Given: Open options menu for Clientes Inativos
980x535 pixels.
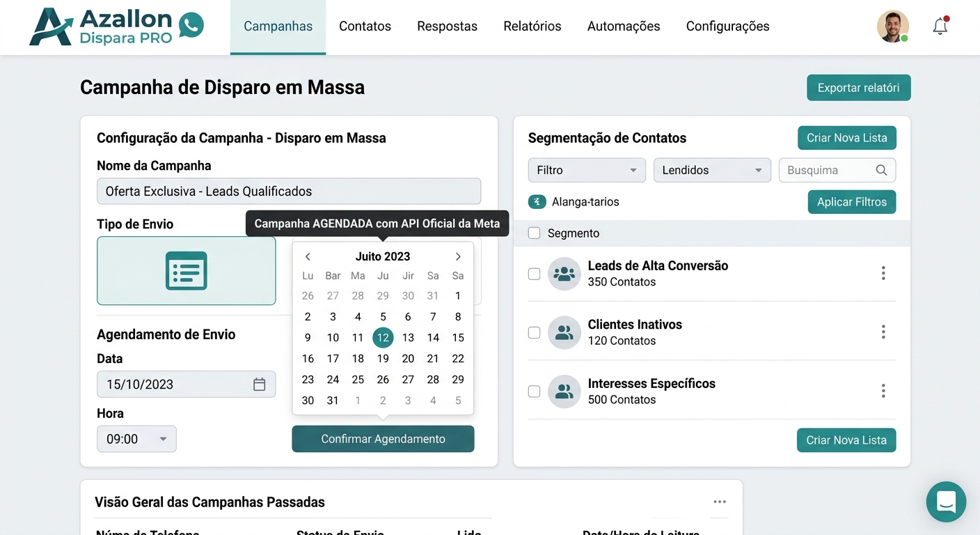Looking at the screenshot, I should (883, 332).
